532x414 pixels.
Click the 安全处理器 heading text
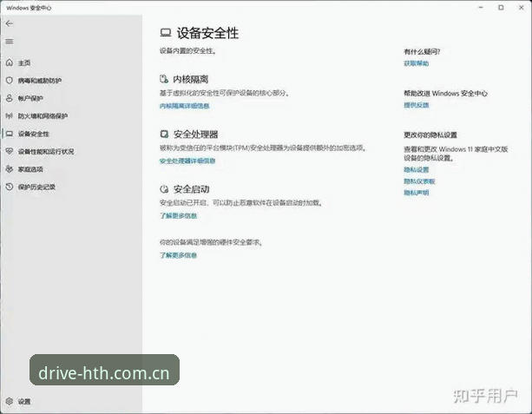[x=196, y=134]
